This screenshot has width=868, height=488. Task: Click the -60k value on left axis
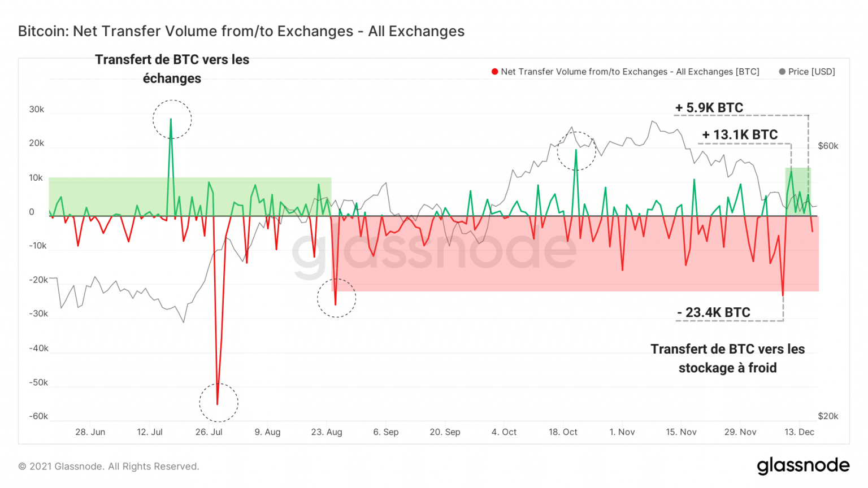(x=38, y=416)
